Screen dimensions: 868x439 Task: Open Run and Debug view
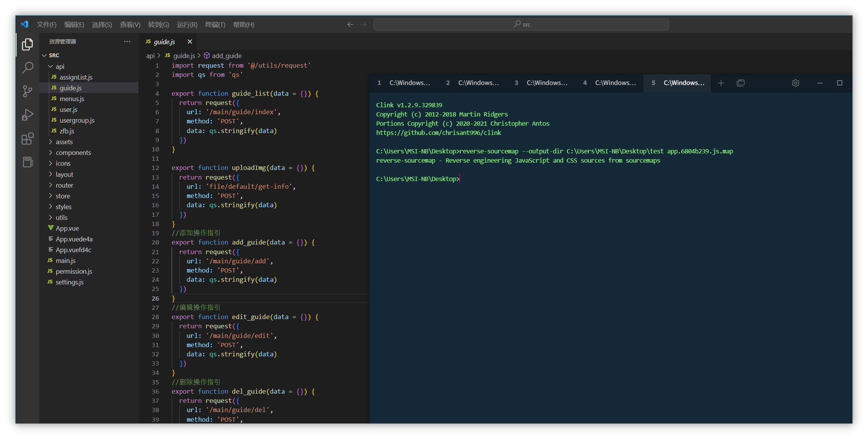tap(27, 115)
